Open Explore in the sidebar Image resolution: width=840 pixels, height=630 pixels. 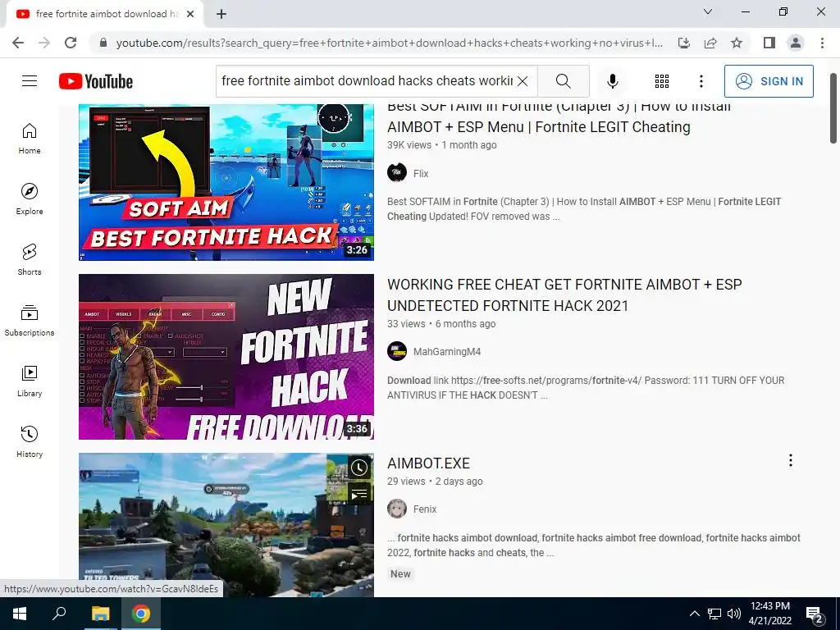[30, 199]
